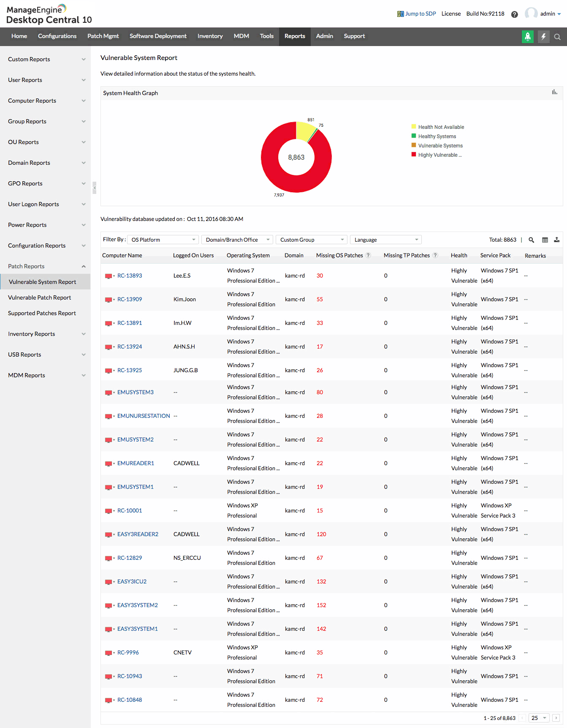
Task: Click the lightning bolt quick actions icon
Action: pyautogui.click(x=544, y=37)
